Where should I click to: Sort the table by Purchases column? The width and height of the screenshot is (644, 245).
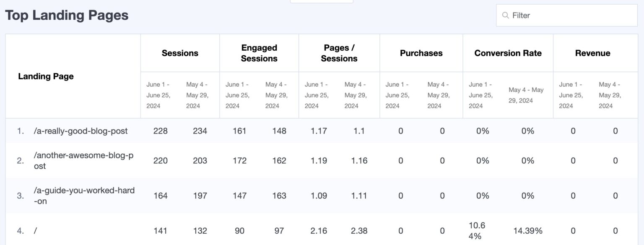(421, 53)
